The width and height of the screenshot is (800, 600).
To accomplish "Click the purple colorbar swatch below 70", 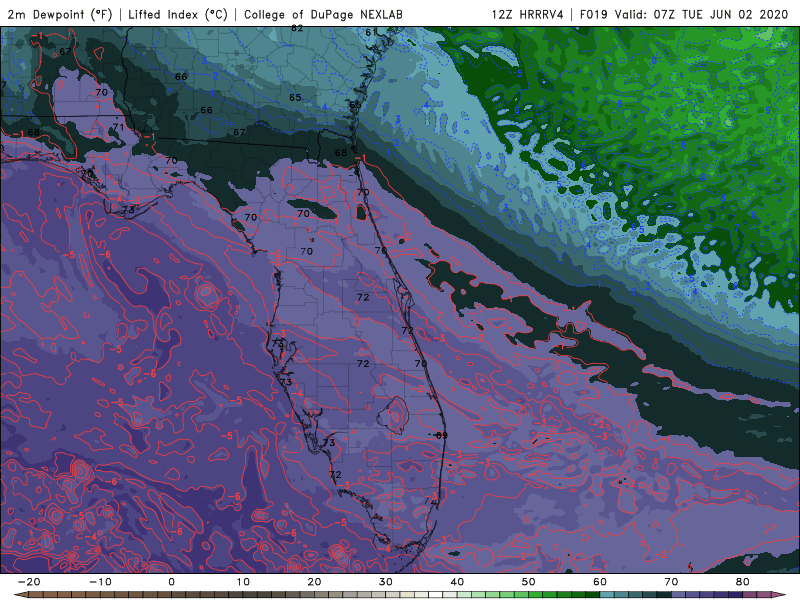I will pos(679,595).
